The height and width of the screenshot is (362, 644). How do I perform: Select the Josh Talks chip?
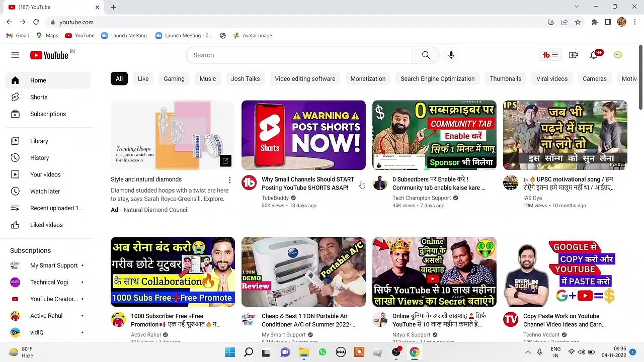coord(246,79)
